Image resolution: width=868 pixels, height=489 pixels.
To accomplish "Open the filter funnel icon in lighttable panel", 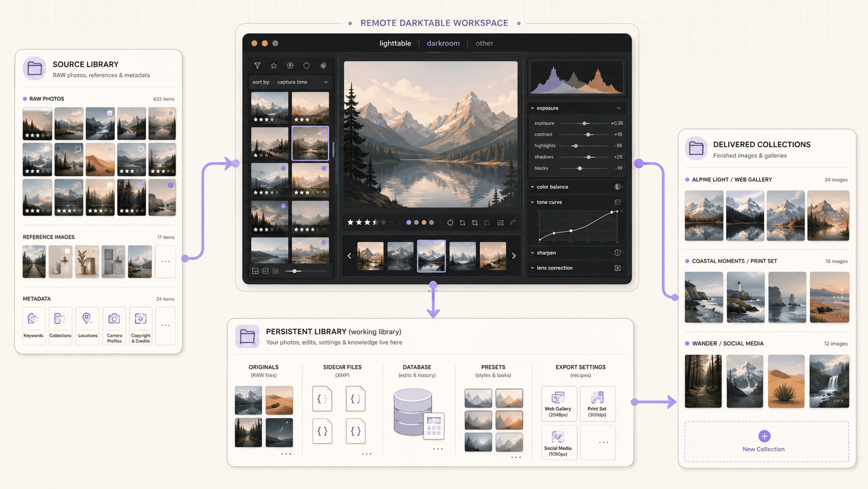I will (257, 65).
